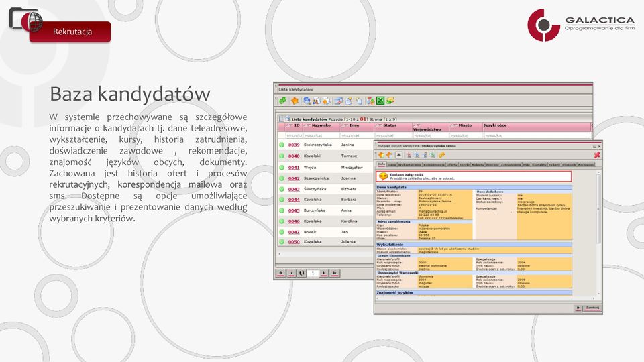The image size is (644, 362).
Task: Click the red Rekrutacja badge
Action: tap(70, 32)
